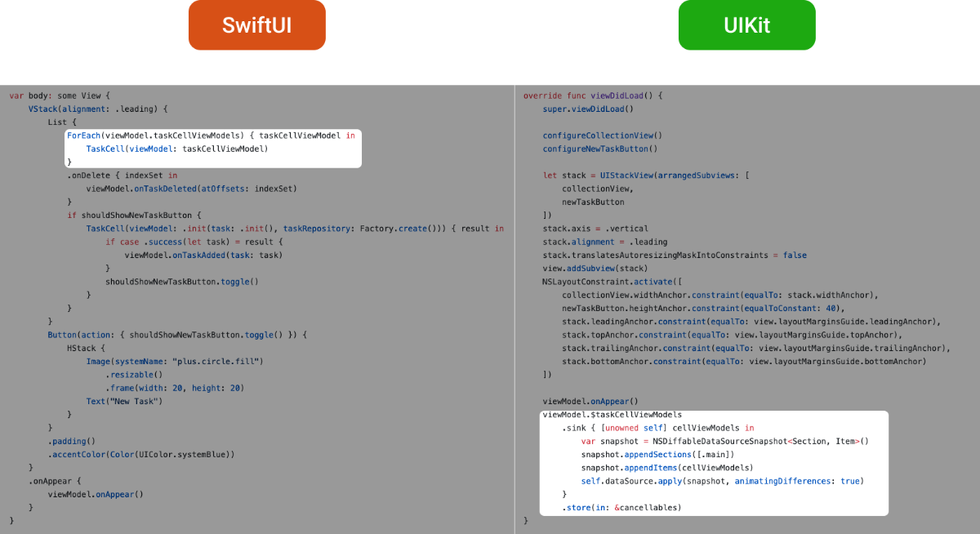
Task: Select the "stack.leadingAnchor.constraint" line
Action: point(751,322)
